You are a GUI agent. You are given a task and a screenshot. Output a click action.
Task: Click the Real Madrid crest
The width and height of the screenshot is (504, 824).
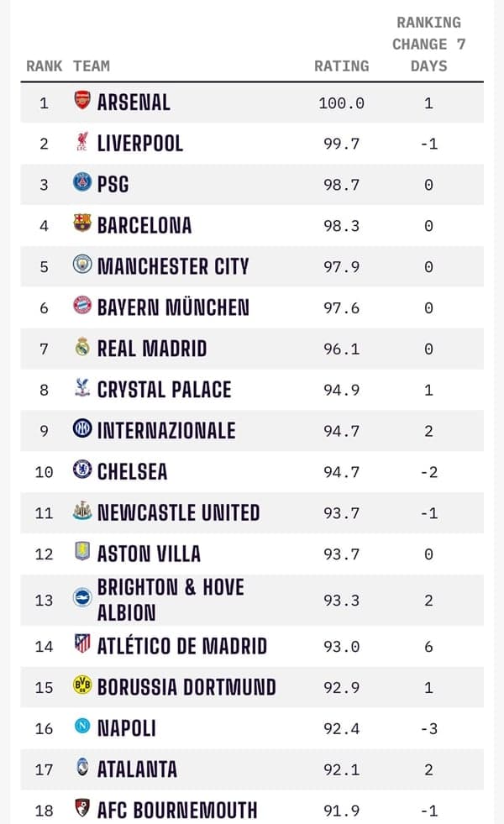click(x=81, y=348)
